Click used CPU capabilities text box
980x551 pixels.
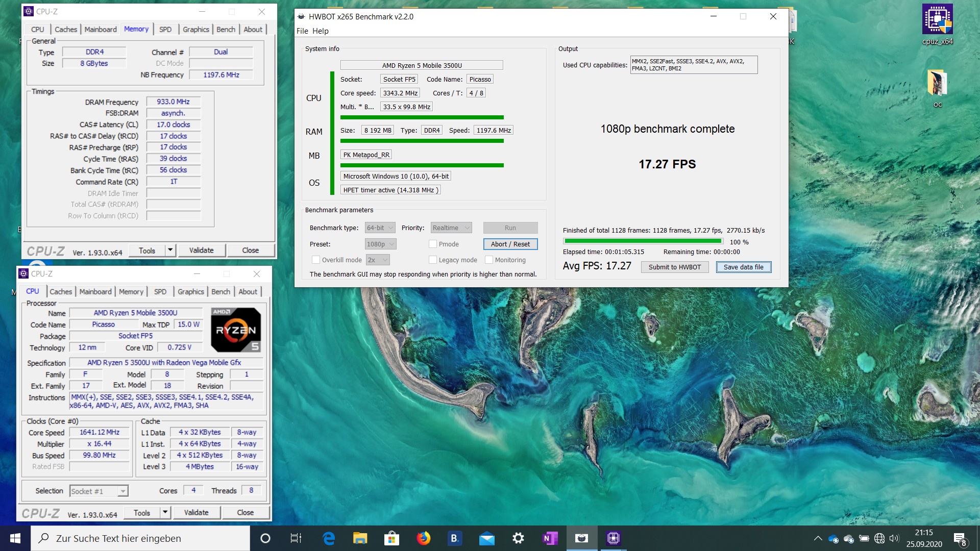pos(694,65)
